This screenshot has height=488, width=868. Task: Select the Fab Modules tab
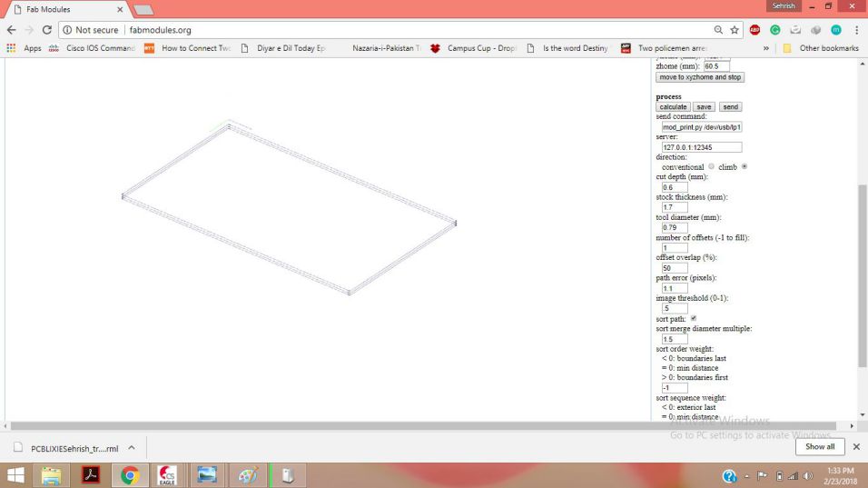point(65,9)
